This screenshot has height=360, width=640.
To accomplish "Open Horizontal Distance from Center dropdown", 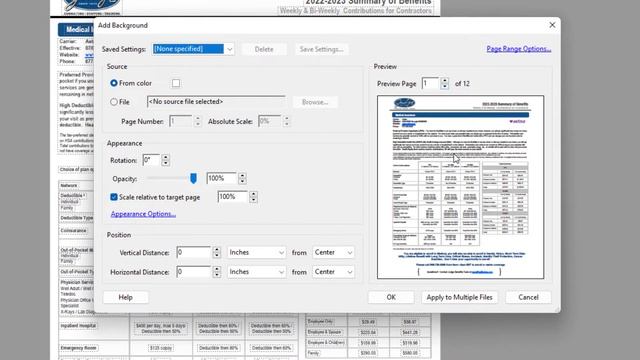I will (333, 272).
